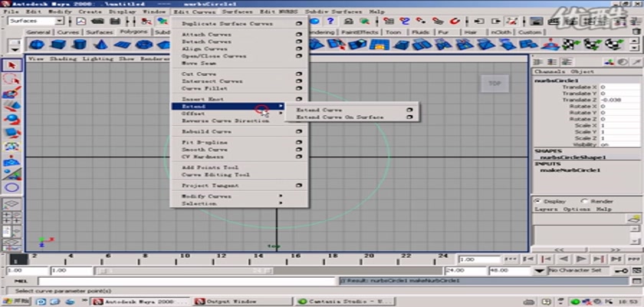Viewport: 644px width, 307px height.
Task: Go to start of playback range
Action: pyautogui.click(x=511, y=259)
